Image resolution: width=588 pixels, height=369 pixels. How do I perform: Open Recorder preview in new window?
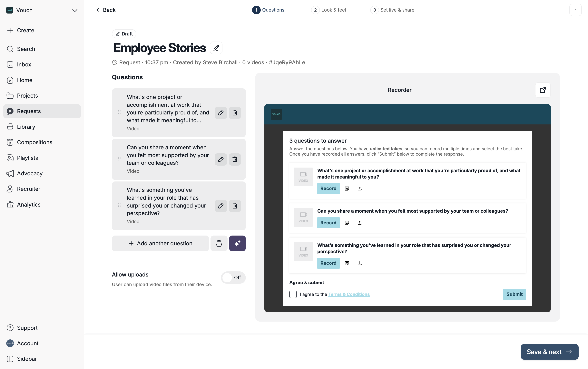tap(543, 90)
